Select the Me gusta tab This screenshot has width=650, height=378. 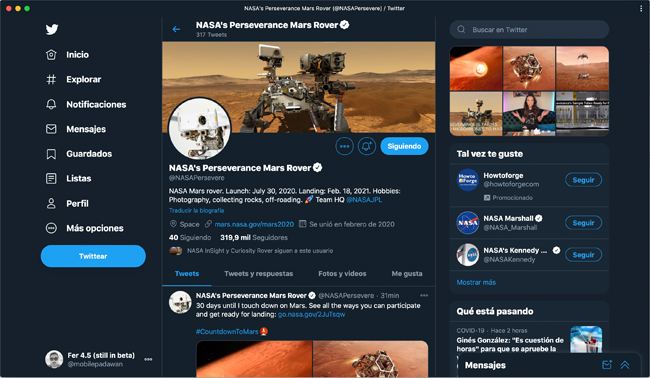407,274
